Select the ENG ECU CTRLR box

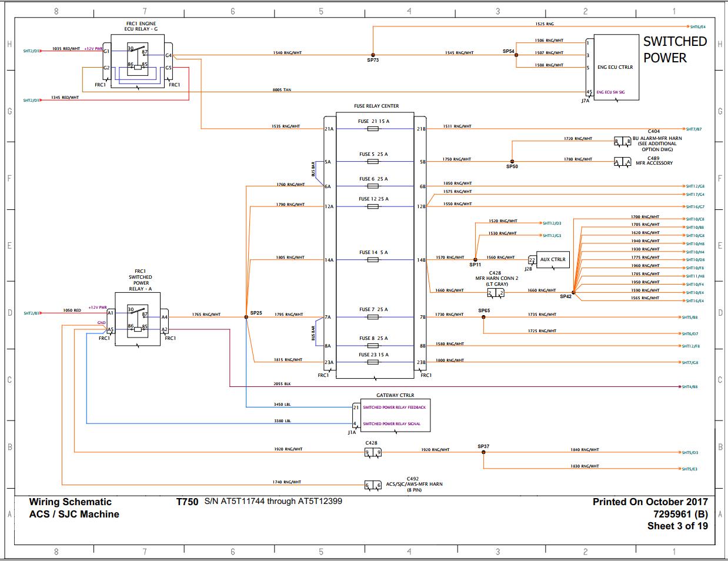pyautogui.click(x=616, y=67)
